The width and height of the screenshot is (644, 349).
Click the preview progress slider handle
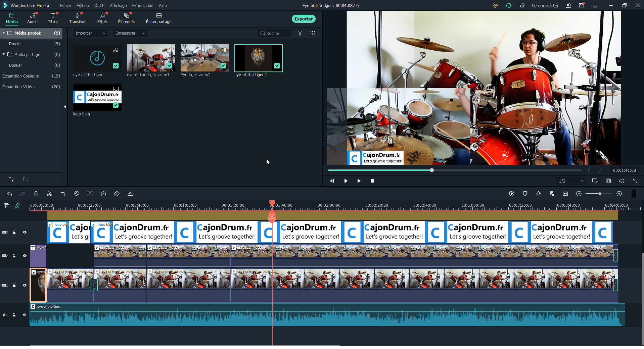tap(432, 170)
